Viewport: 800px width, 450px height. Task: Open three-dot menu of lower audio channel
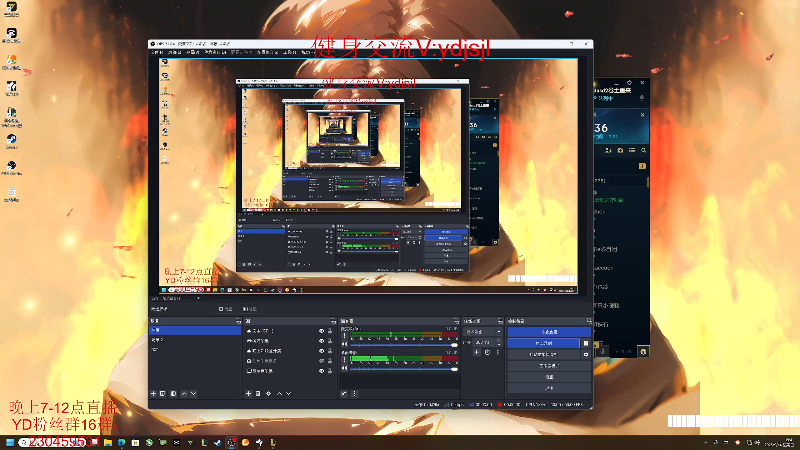344,360
